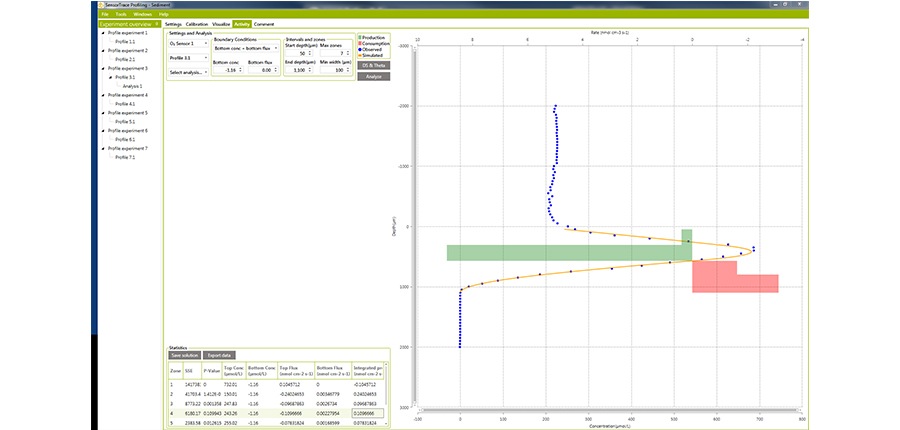Select Profile 5.1 in the tree
Viewport: 900px width, 430px height.
tap(125, 122)
